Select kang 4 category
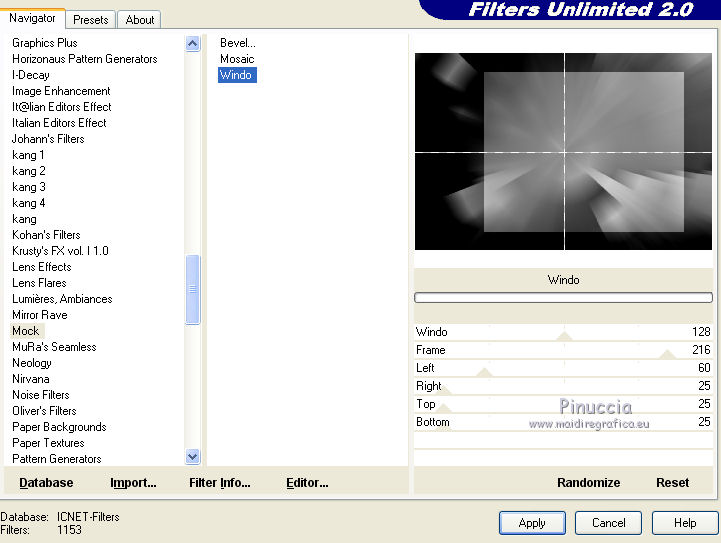The height and width of the screenshot is (543, 721). pos(29,203)
